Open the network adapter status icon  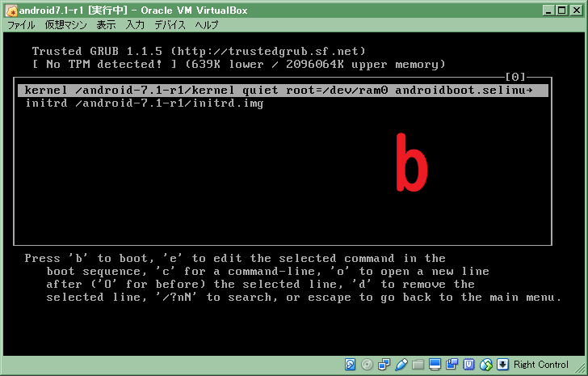point(384,365)
